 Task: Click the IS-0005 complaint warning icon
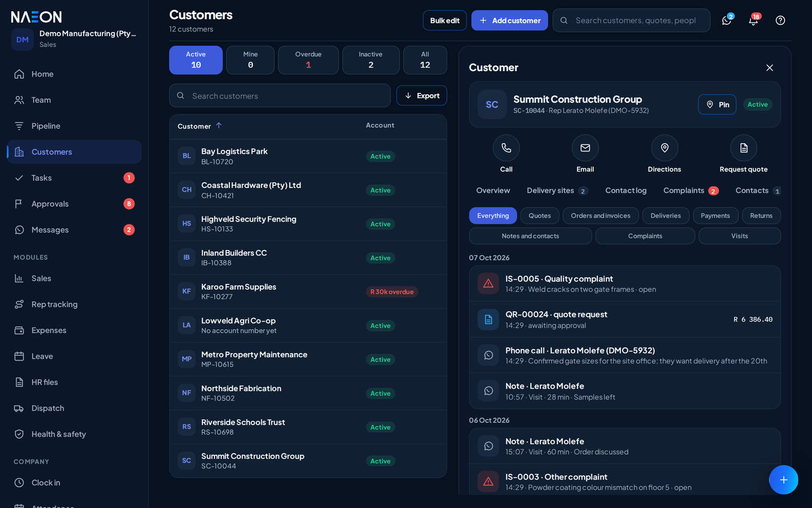pyautogui.click(x=488, y=283)
